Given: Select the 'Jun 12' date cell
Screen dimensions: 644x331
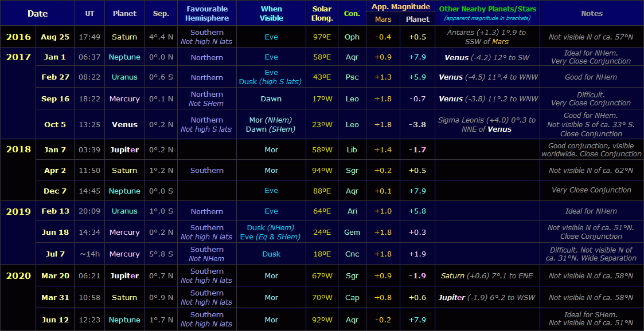Looking at the screenshot, I should point(55,320).
